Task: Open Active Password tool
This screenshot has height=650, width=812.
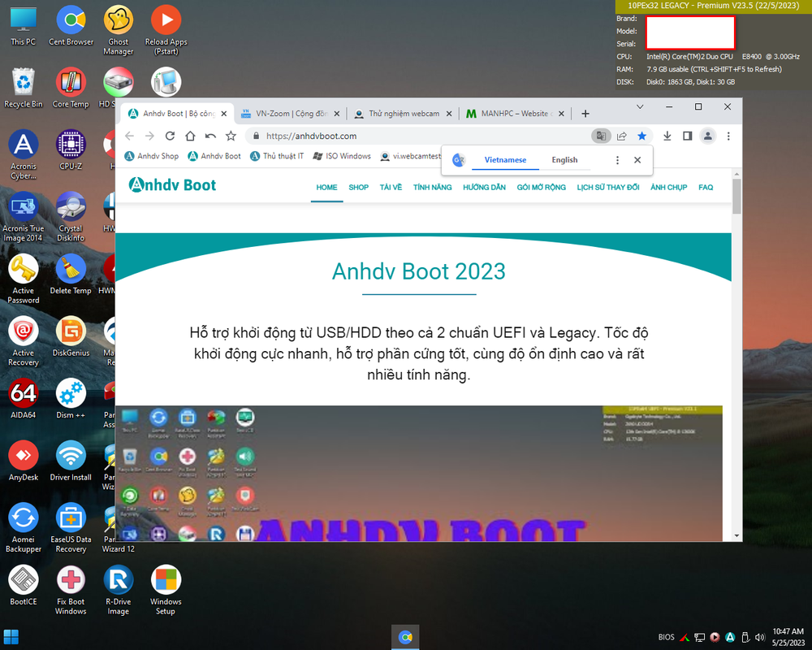Action: pos(24,279)
